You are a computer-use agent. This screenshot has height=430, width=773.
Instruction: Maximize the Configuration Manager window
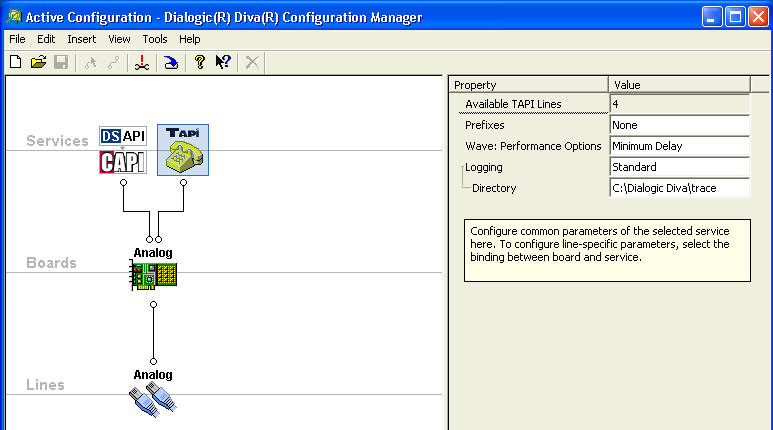point(735,17)
